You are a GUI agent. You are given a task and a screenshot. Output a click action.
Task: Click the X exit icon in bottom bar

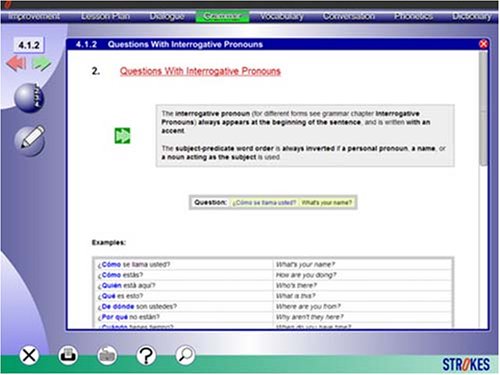point(29,355)
